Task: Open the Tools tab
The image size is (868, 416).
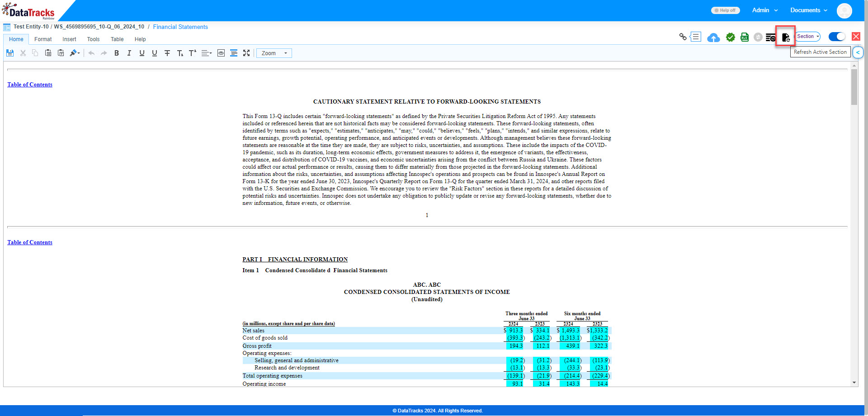Action: coord(93,39)
